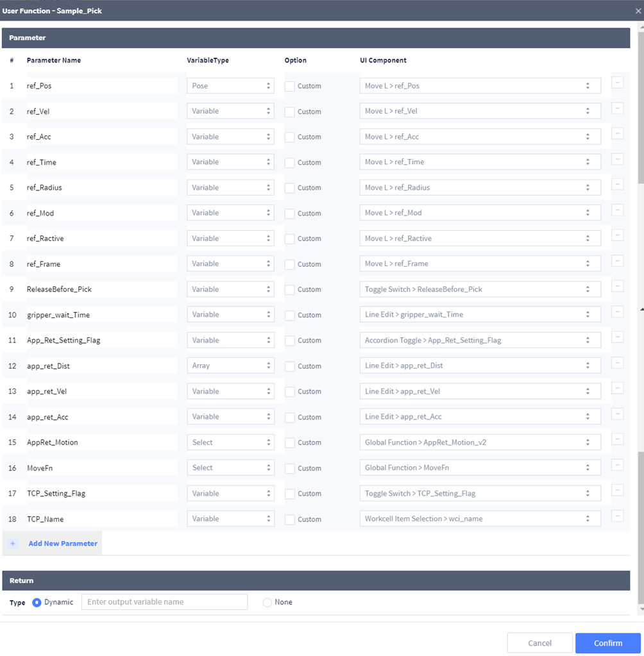
Task: Enable Custom option for ref_Vel
Action: tap(290, 112)
